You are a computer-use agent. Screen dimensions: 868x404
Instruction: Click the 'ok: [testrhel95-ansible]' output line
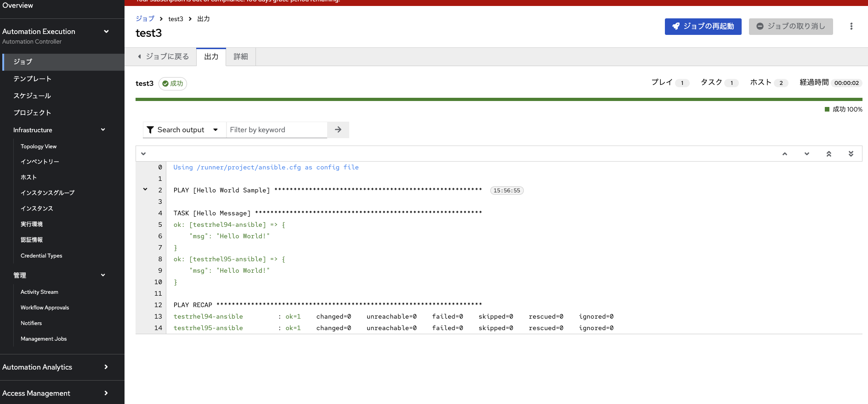229,259
